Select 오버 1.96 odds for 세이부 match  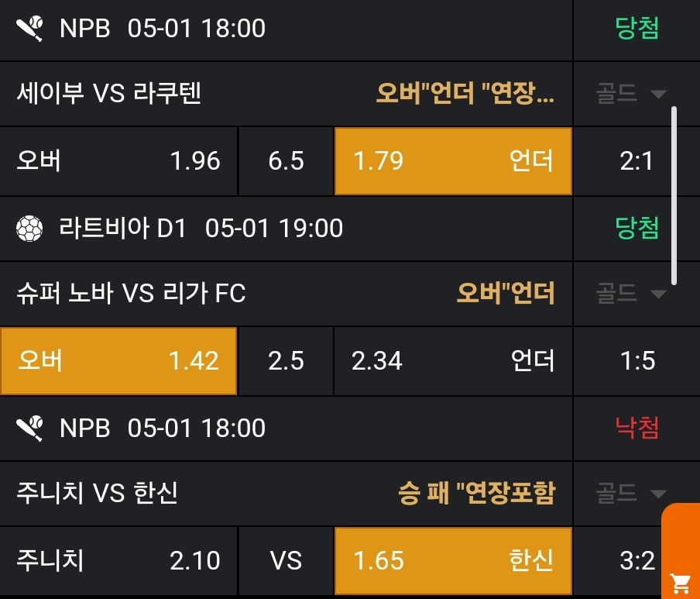click(x=118, y=161)
